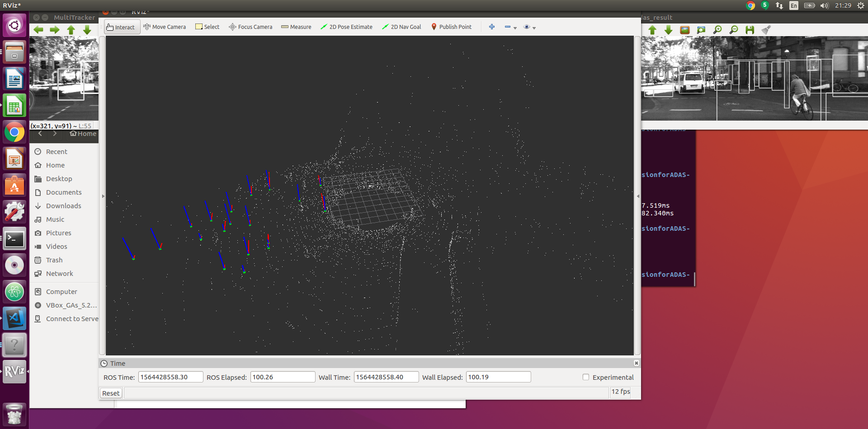Open the dropdown arrow beside the minus icon
This screenshot has width=868, height=429.
[515, 28]
